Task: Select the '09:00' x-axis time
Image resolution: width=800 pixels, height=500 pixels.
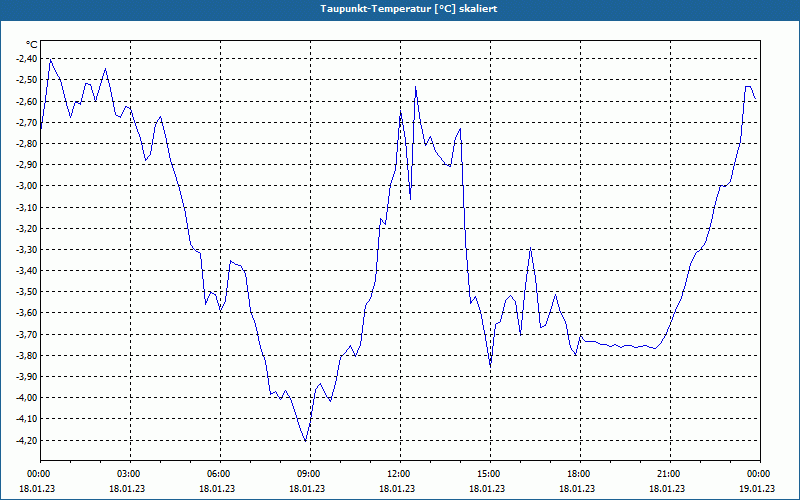Action: point(310,474)
